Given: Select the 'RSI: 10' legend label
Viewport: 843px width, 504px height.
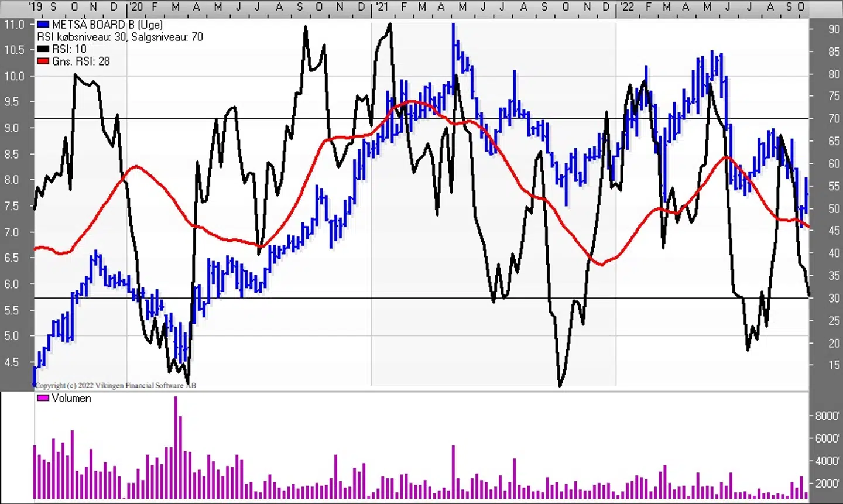Looking at the screenshot, I should pyautogui.click(x=69, y=49).
